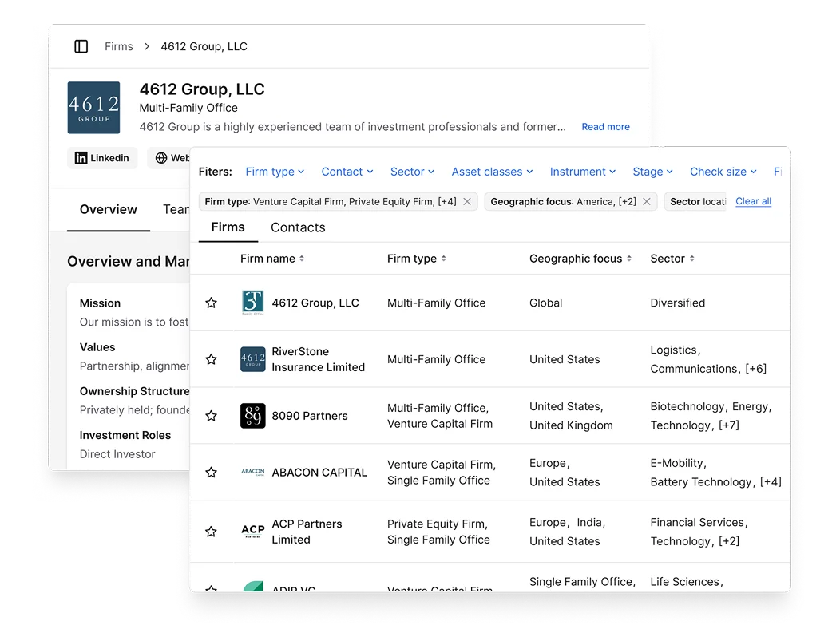Click the Website globe icon
The image size is (840, 629).
pos(160,158)
